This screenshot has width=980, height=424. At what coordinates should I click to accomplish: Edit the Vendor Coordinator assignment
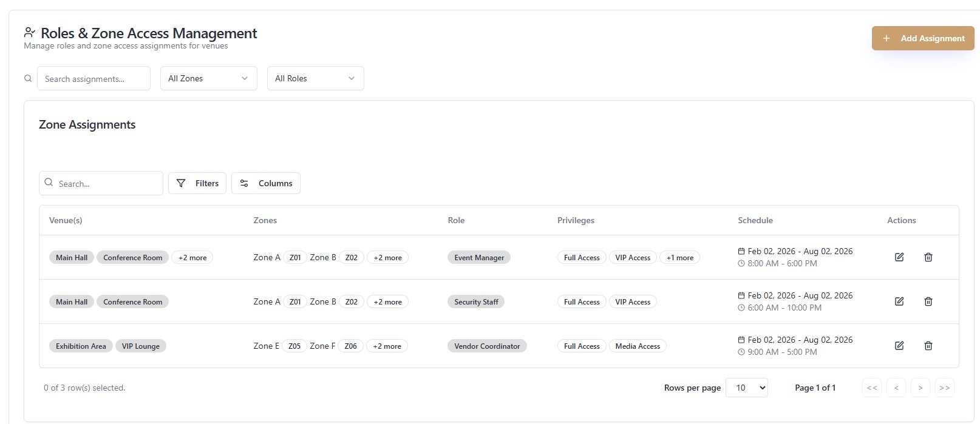(x=899, y=346)
